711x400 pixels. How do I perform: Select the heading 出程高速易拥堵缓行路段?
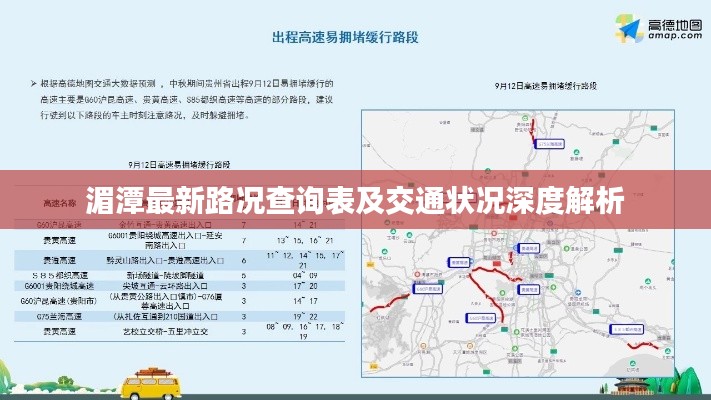tap(345, 37)
